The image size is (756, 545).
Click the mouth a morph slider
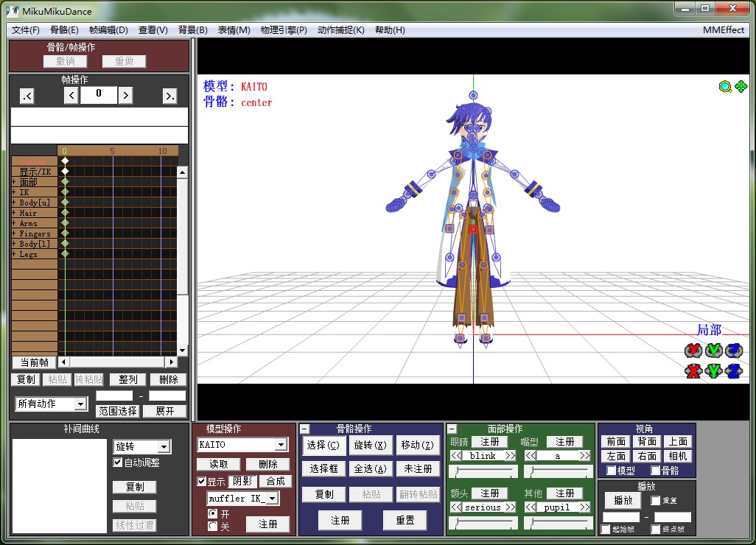[x=559, y=471]
